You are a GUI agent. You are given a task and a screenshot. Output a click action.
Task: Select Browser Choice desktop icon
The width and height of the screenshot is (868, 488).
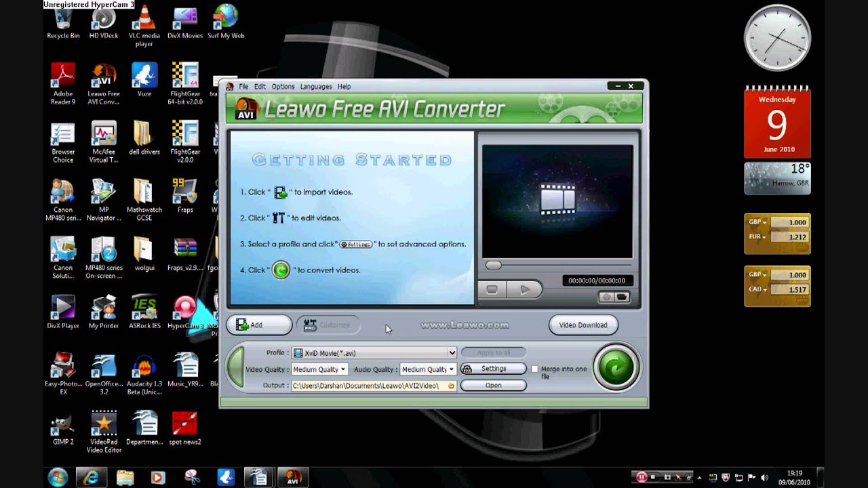tap(63, 142)
